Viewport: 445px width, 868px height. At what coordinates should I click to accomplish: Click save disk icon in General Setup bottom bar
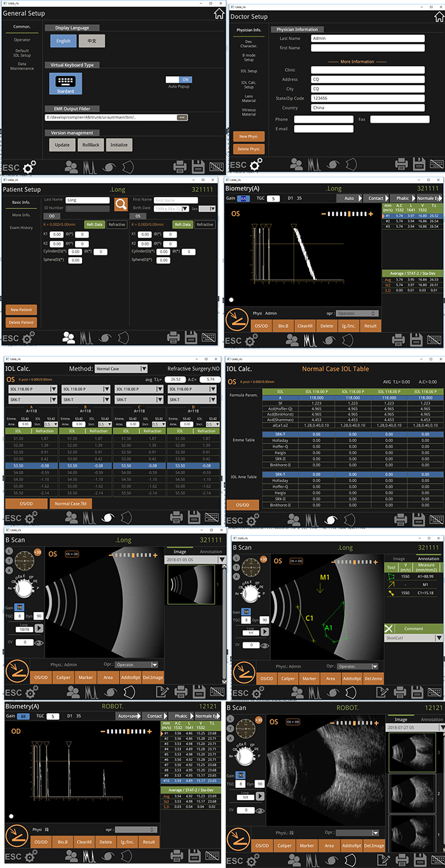[x=198, y=166]
